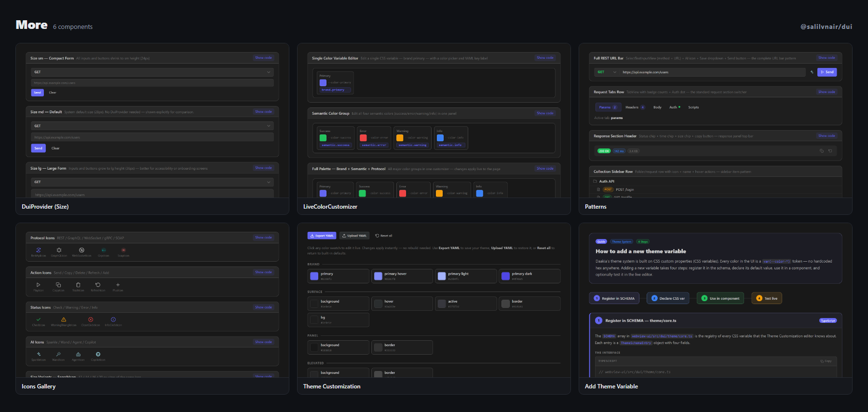Click the GraphQLIcon in the gallery

[x=59, y=250]
